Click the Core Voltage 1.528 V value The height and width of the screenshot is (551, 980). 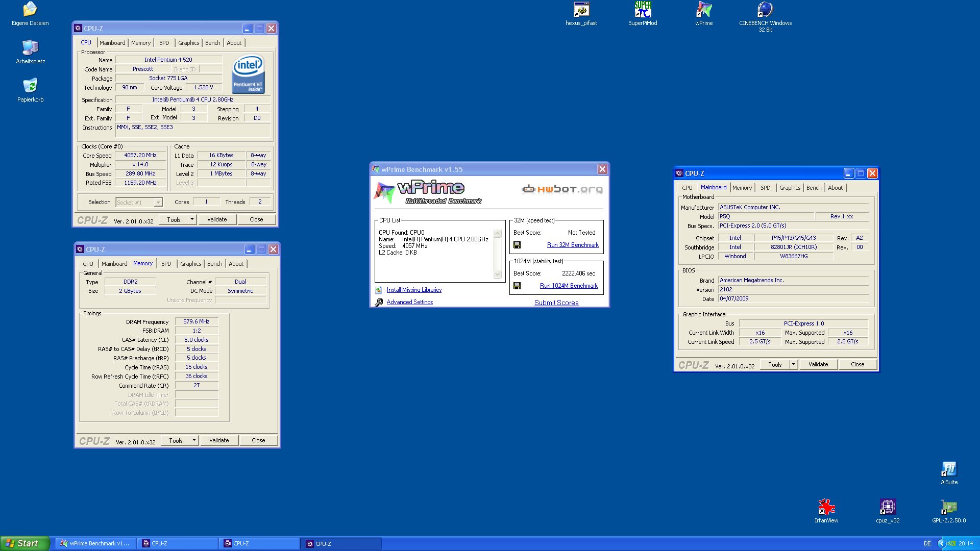pyautogui.click(x=204, y=87)
